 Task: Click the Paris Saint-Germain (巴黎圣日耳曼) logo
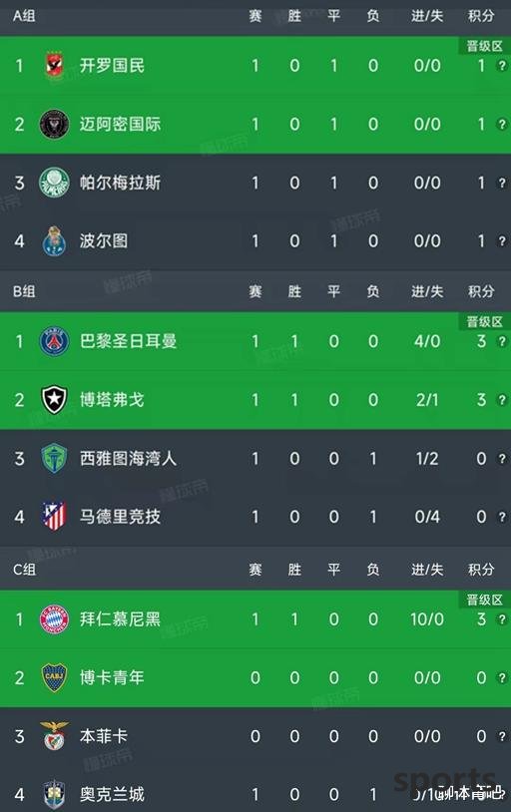pyautogui.click(x=54, y=341)
